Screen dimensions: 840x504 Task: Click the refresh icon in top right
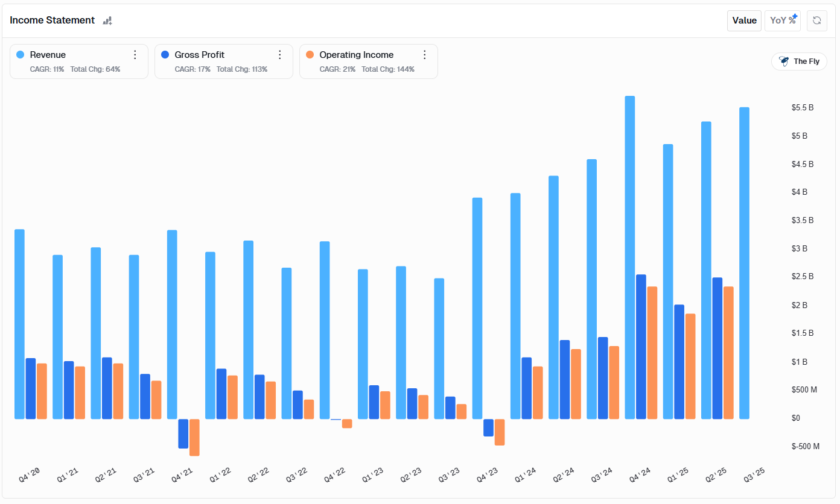pyautogui.click(x=816, y=20)
